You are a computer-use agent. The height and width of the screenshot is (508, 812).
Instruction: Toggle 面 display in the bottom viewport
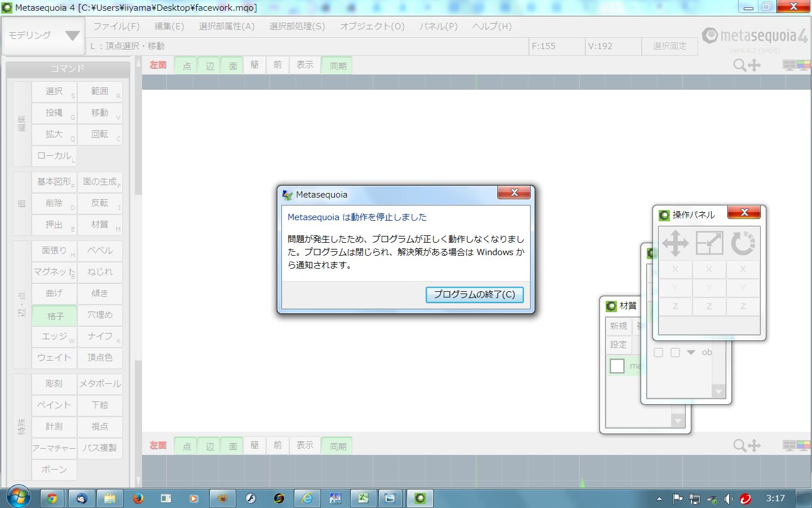232,446
